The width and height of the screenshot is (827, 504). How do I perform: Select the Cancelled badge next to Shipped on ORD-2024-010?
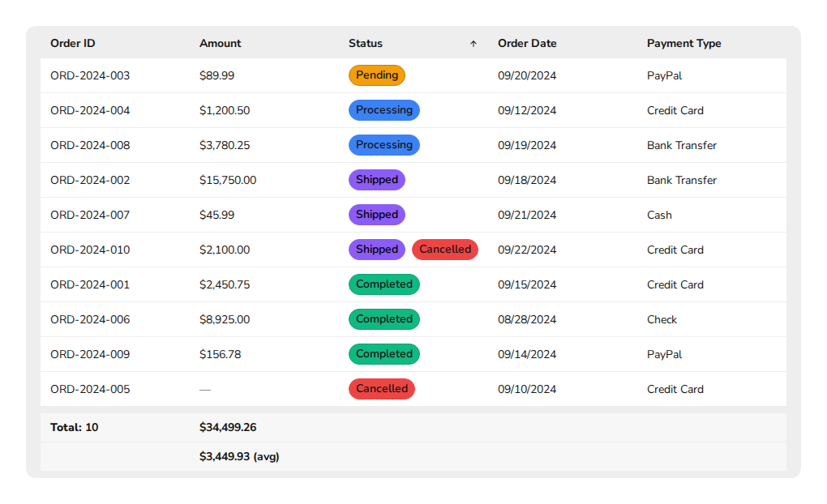point(444,250)
